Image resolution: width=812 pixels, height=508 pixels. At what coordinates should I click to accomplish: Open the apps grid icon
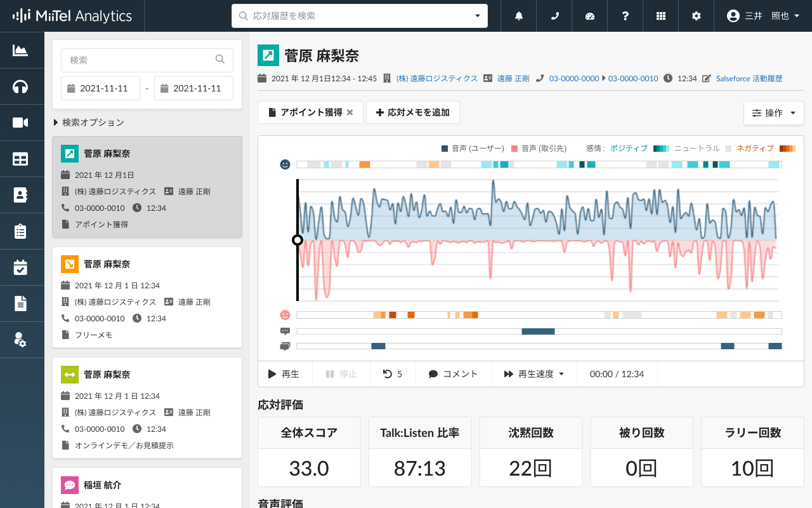tap(661, 16)
